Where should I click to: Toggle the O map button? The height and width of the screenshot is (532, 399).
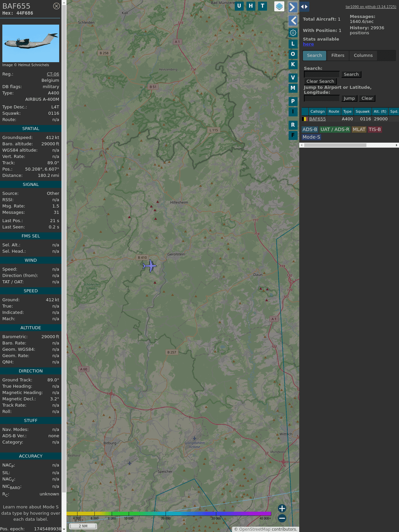click(293, 54)
